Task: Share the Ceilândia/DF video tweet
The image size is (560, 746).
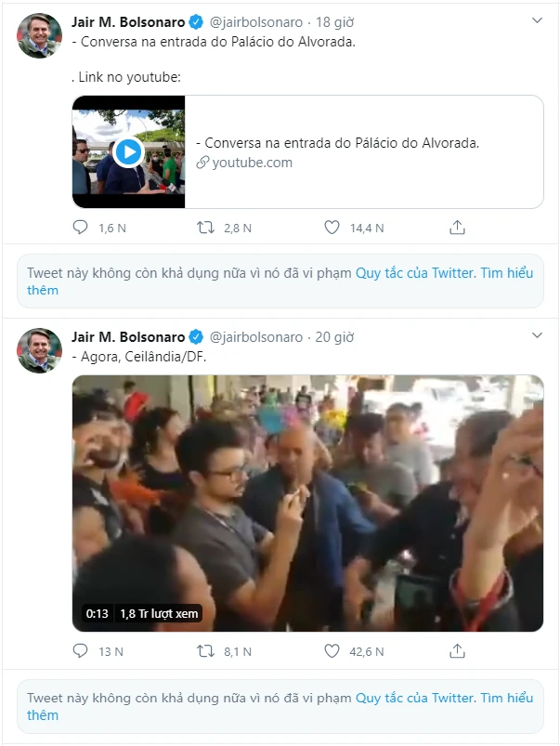Action: pos(457,651)
